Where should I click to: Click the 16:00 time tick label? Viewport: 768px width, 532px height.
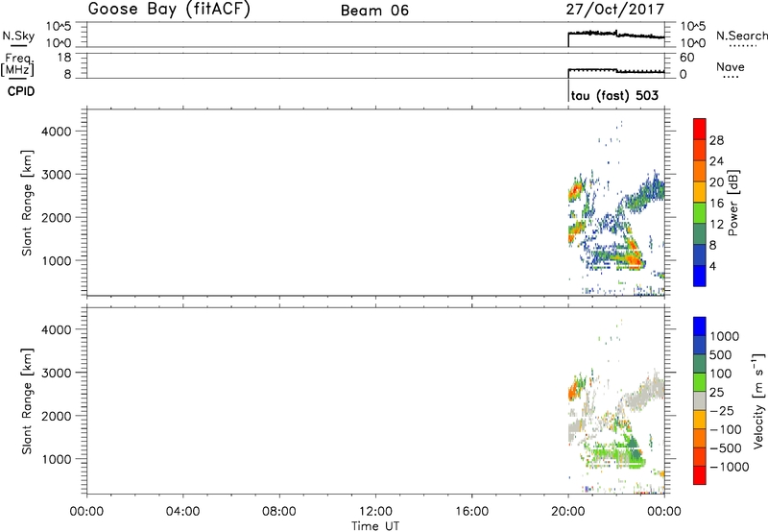click(471, 512)
